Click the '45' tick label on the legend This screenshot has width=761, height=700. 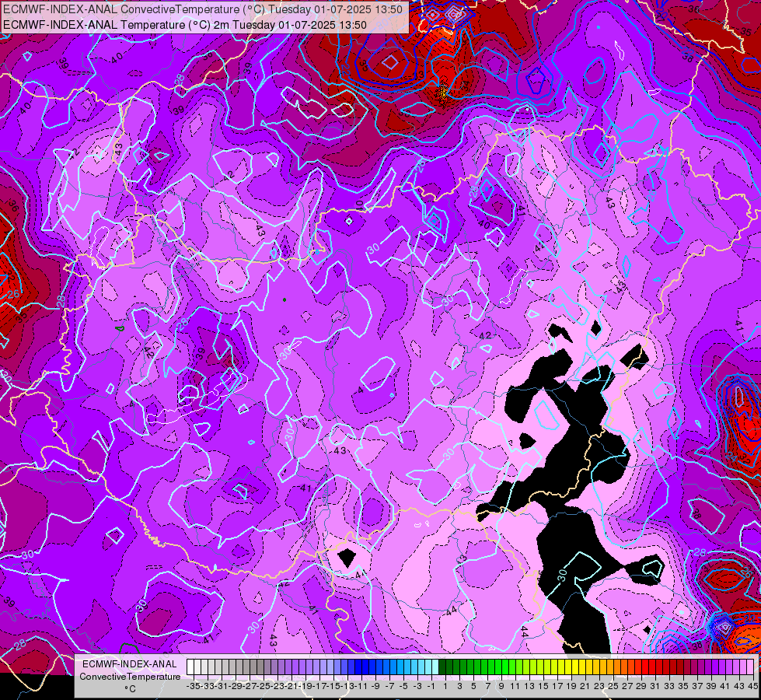pos(752,686)
